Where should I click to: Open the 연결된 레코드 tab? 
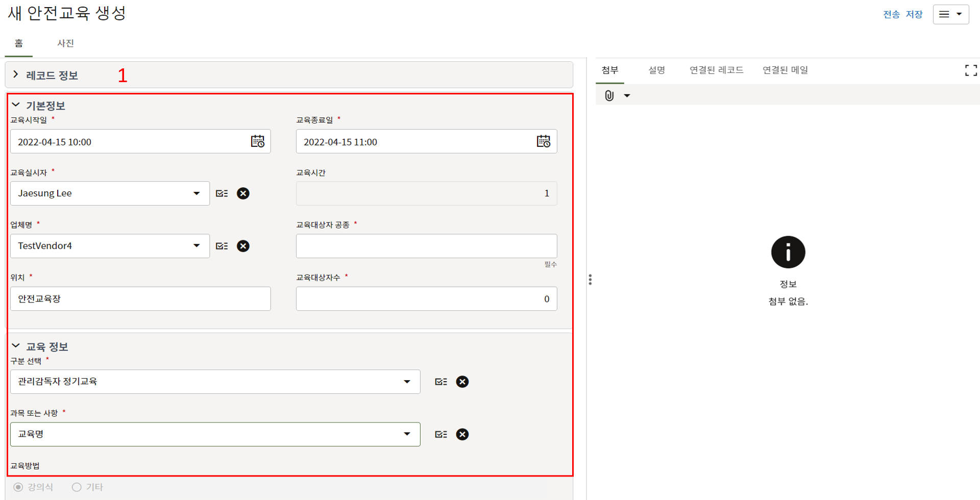[x=716, y=70]
